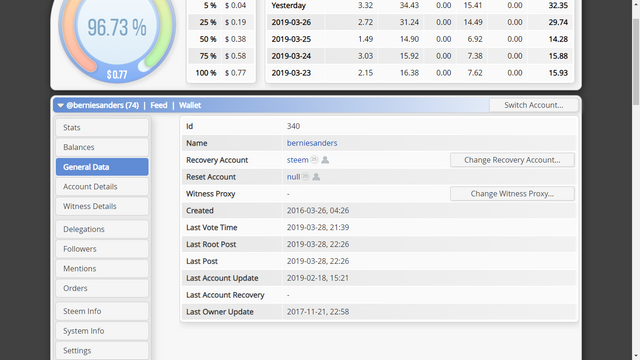
Task: Open the Balances tab
Action: 102,147
